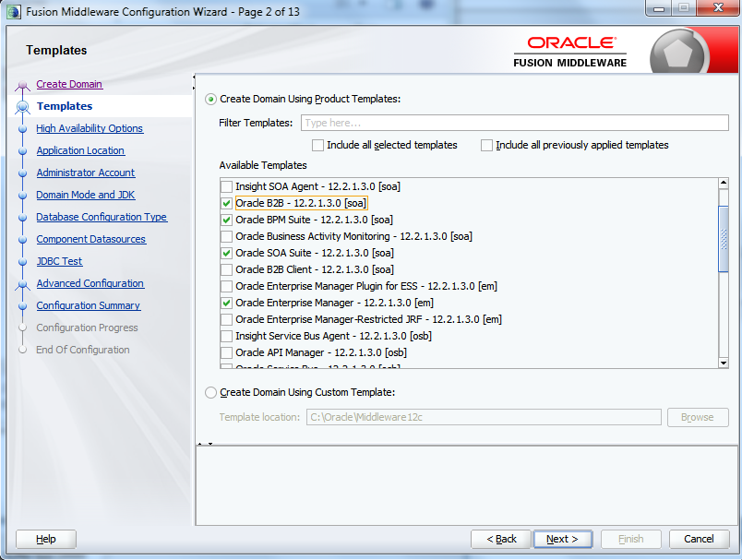Check Oracle Business Activity Monitoring template
Image resolution: width=742 pixels, height=560 pixels.
coord(227,236)
